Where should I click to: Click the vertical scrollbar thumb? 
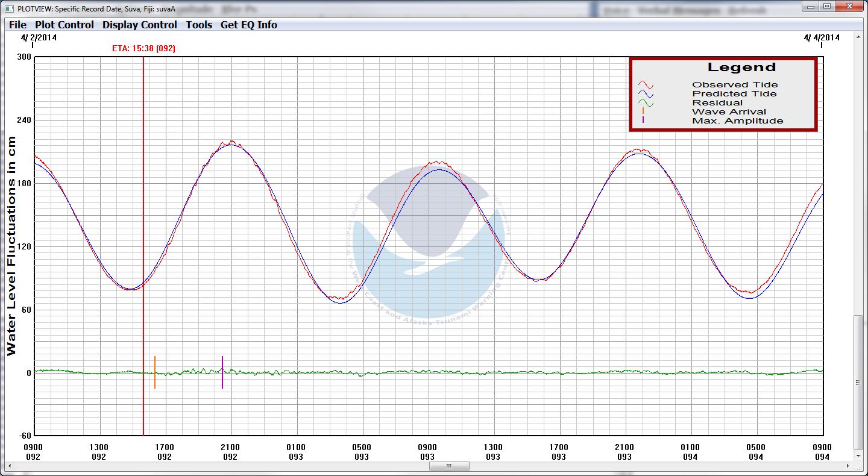[858, 382]
